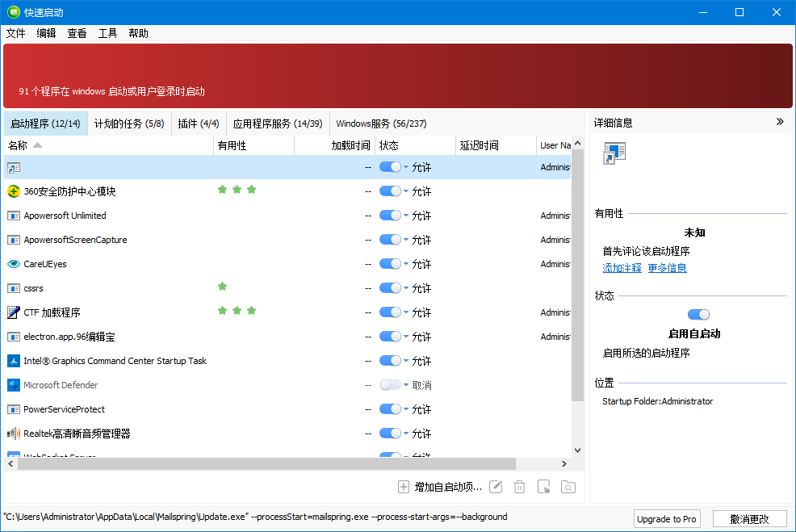Viewport: 796px width, 532px height.
Task: Click the folder search icon in bottom toolbar
Action: 568,487
